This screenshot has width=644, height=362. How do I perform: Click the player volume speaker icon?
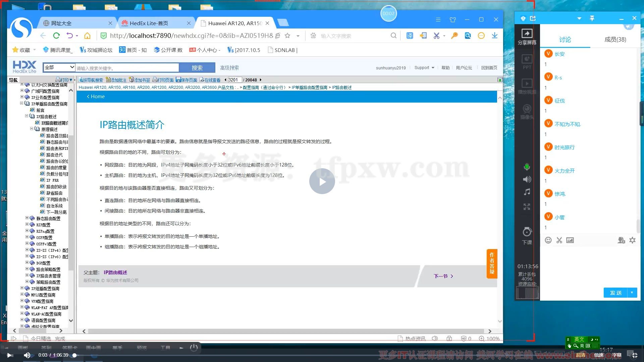(x=27, y=355)
